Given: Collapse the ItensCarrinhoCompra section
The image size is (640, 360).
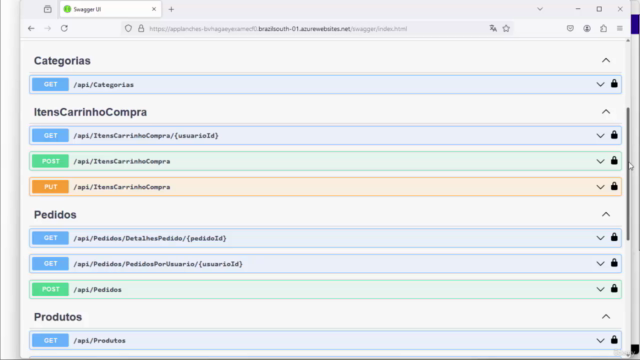Looking at the screenshot, I should 606,111.
